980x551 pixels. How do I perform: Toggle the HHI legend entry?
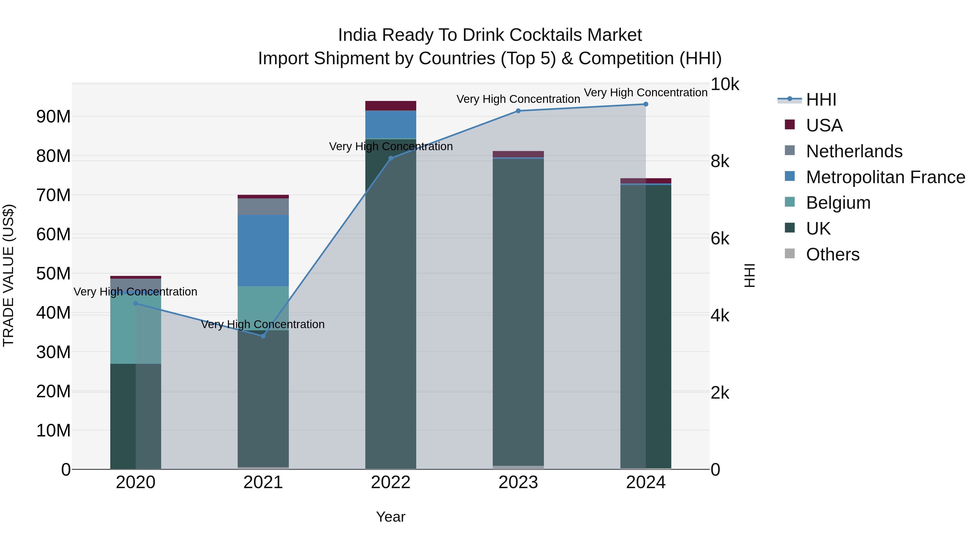pos(807,100)
